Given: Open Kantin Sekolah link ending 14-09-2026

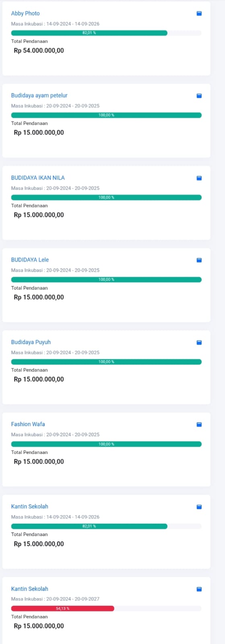Looking at the screenshot, I should (x=29, y=506).
